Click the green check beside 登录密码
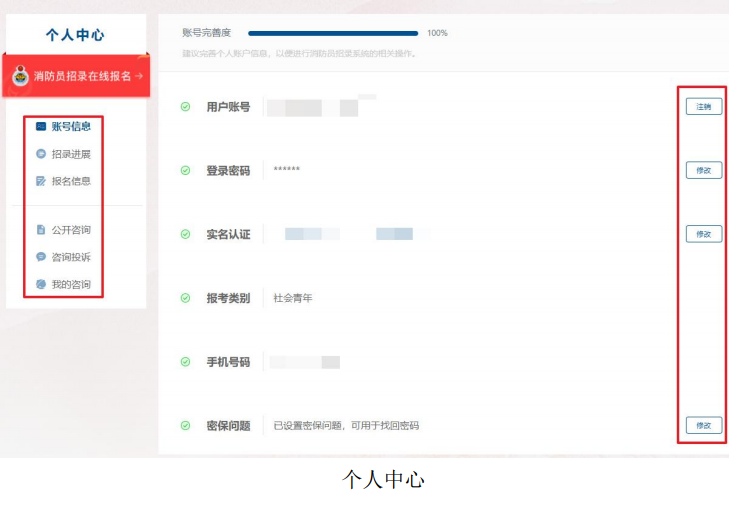 (x=185, y=170)
